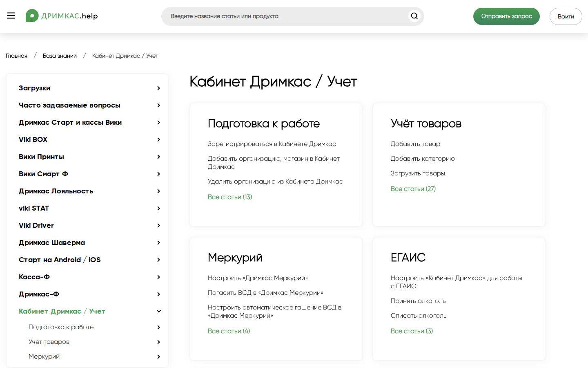
Task: Open Дримкас Старт и кассы Вики item
Action: 70,122
